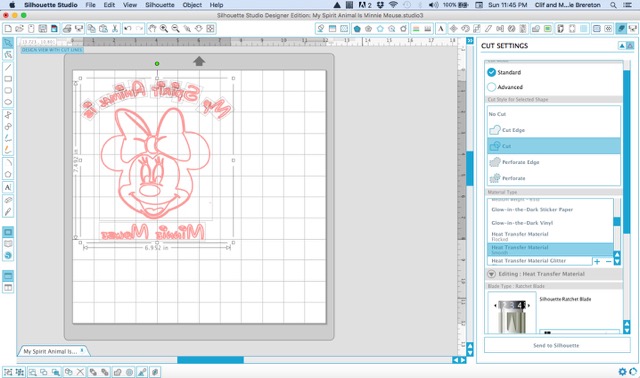Click the Zoom in magnifier
The height and width of the screenshot is (378, 640).
(x=164, y=29)
